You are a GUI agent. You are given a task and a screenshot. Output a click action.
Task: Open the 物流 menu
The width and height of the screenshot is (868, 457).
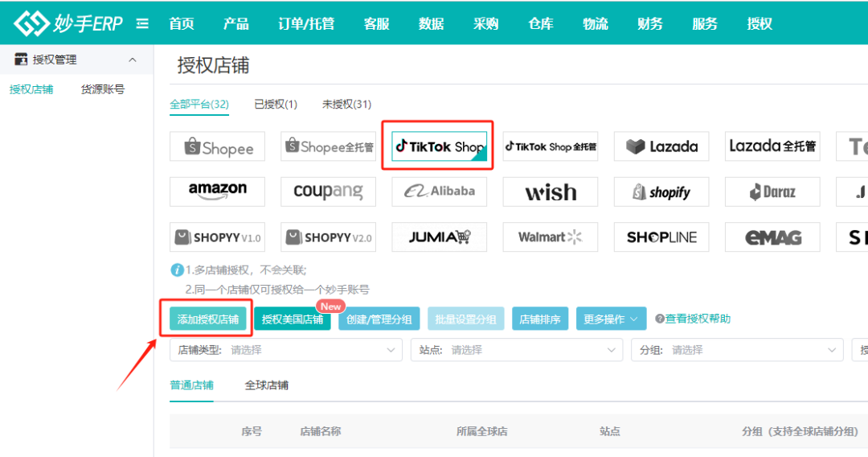tap(596, 24)
